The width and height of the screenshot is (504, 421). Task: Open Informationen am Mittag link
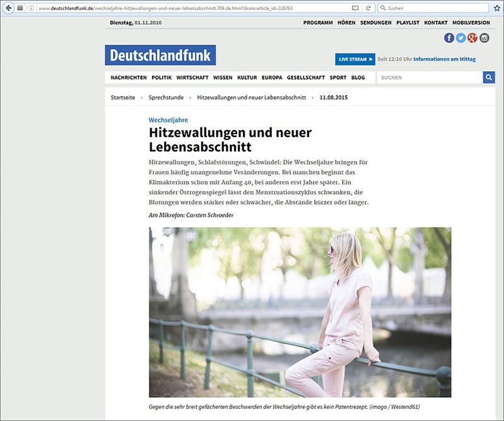tap(445, 59)
